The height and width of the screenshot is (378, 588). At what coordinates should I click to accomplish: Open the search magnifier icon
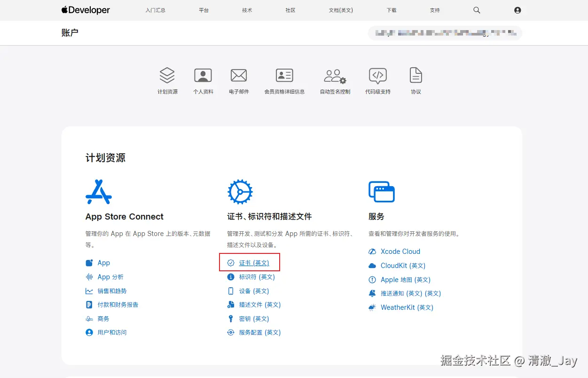[477, 10]
